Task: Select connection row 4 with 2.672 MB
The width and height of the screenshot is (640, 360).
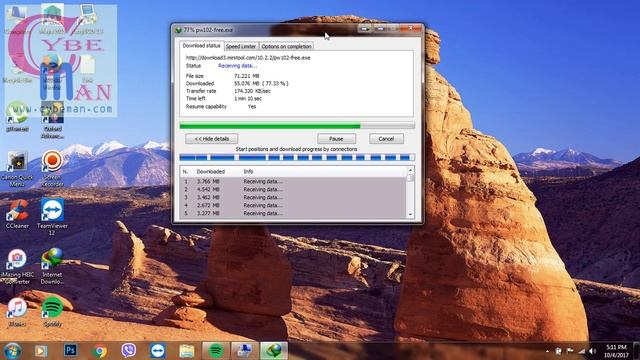Action: (293, 205)
